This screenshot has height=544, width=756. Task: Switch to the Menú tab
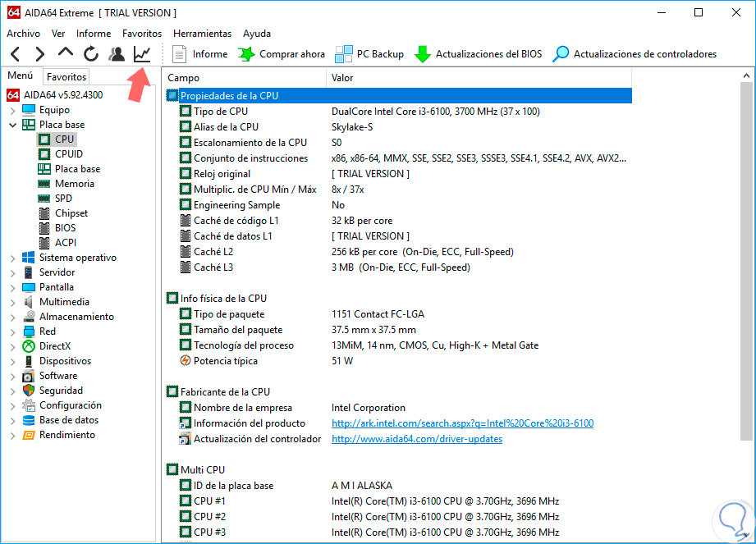tap(21, 75)
